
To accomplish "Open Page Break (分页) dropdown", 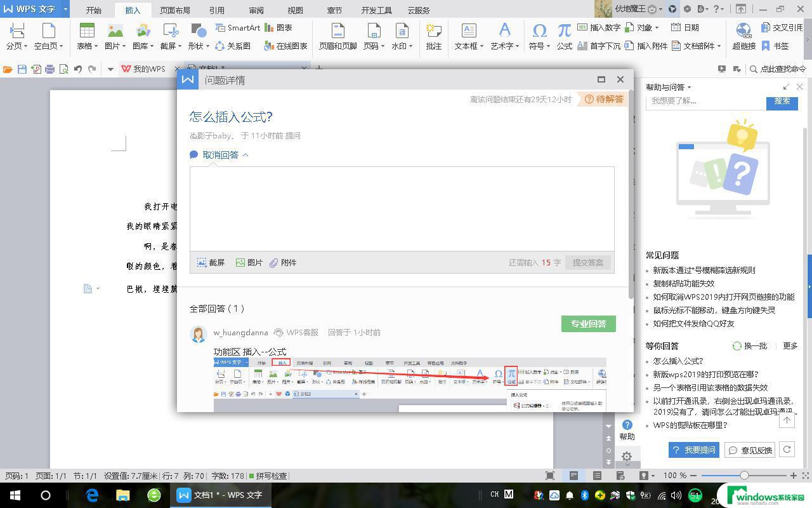I will click(16, 46).
